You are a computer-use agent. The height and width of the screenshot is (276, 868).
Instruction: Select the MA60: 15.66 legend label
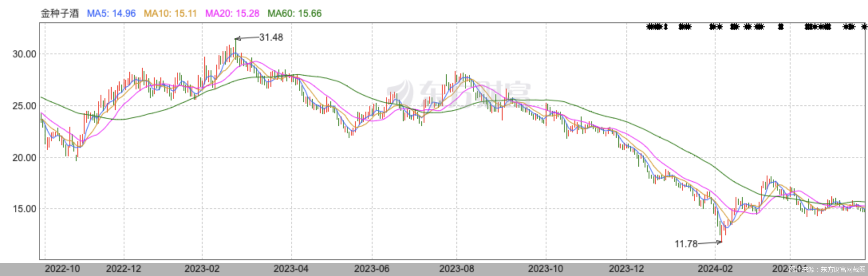pos(294,14)
